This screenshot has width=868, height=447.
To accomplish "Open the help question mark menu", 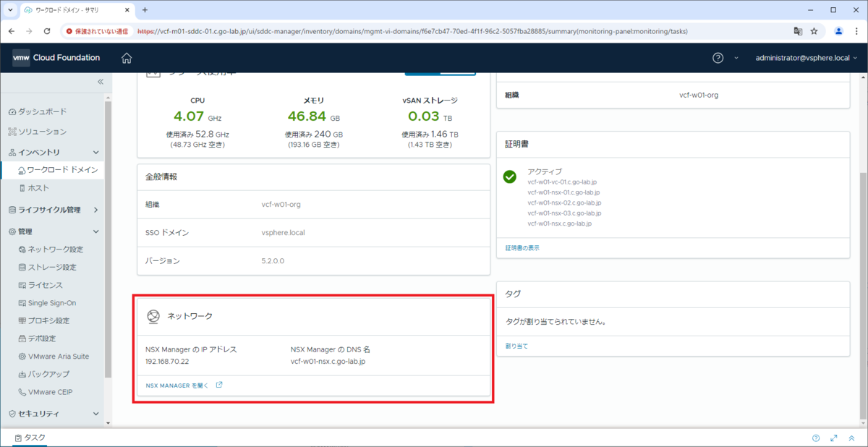I will (x=718, y=58).
